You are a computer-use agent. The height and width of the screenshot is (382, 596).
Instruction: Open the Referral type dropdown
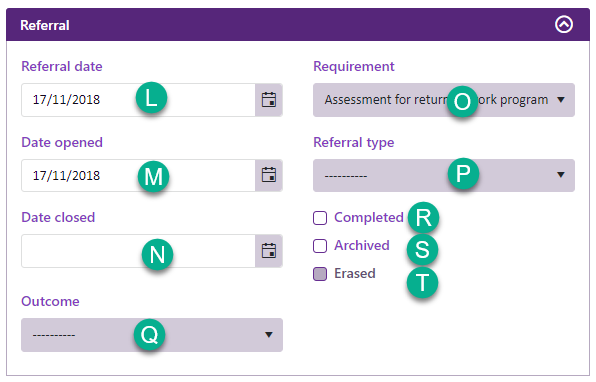(x=444, y=175)
